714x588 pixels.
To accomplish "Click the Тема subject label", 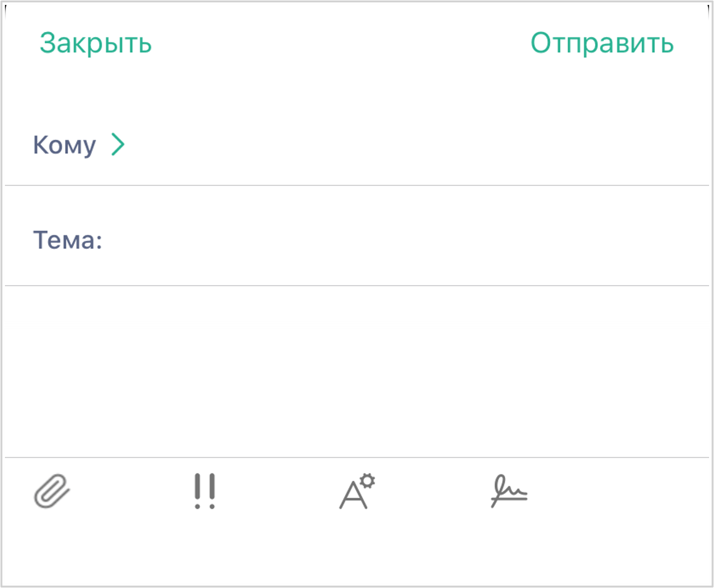I will (x=68, y=239).
